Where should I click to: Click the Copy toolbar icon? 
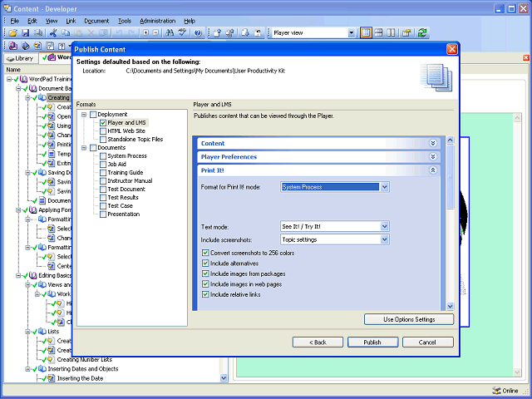(66, 33)
